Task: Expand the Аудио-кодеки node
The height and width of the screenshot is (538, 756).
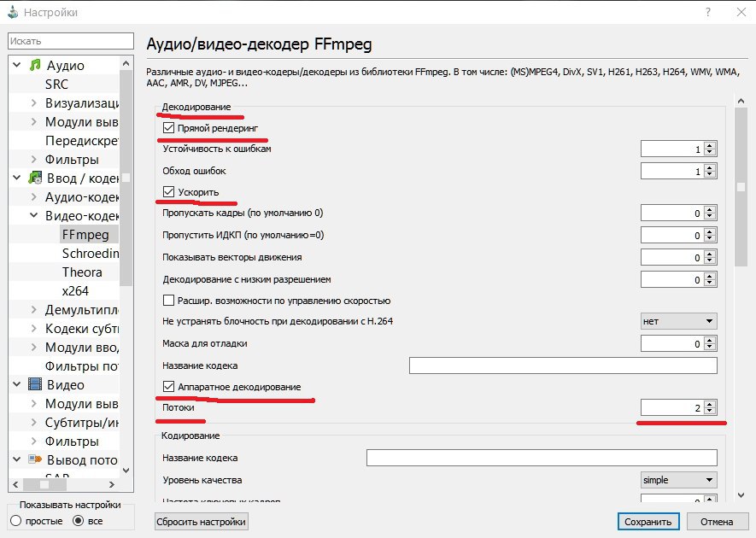Action: coord(34,196)
